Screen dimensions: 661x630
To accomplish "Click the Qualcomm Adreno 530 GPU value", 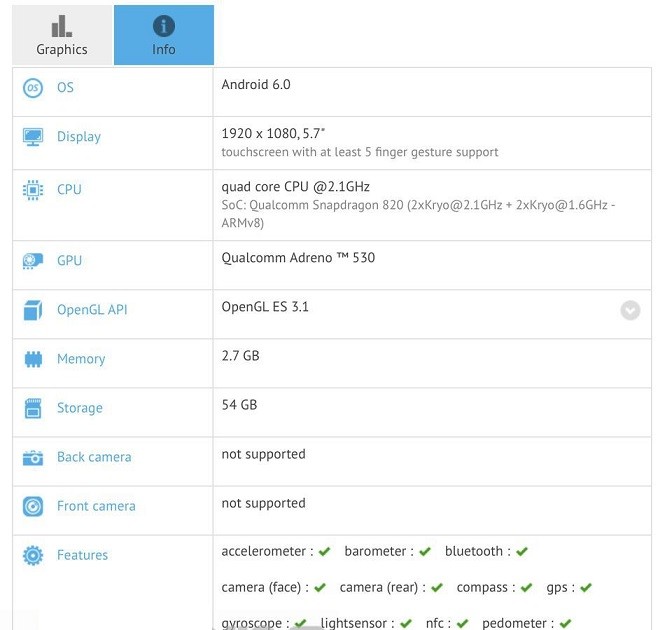I will (x=298, y=258).
